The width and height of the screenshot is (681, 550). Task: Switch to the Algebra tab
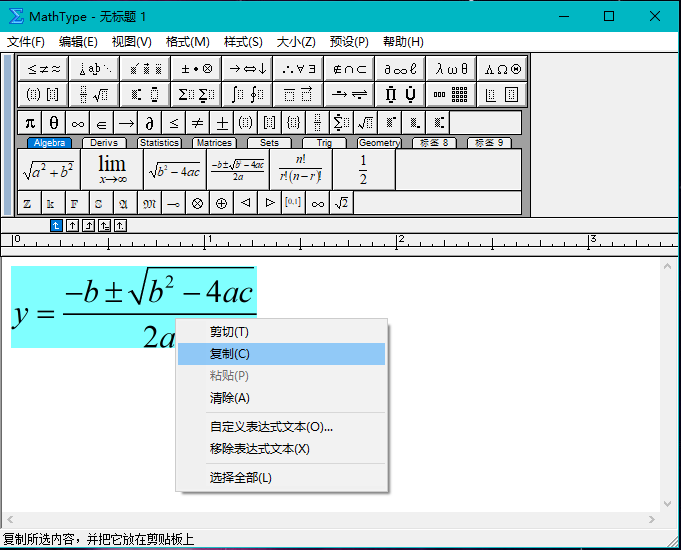[50, 143]
